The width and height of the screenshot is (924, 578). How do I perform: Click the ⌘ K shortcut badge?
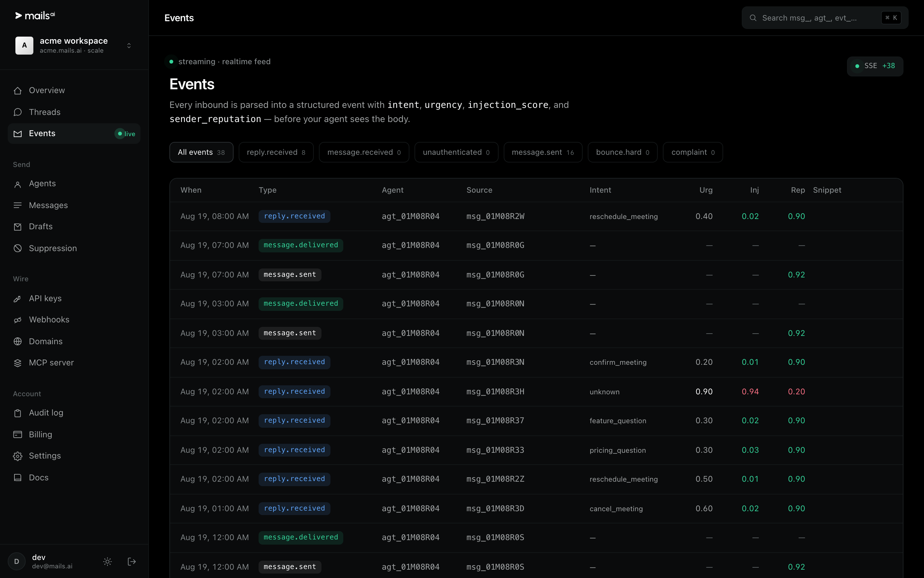891,18
